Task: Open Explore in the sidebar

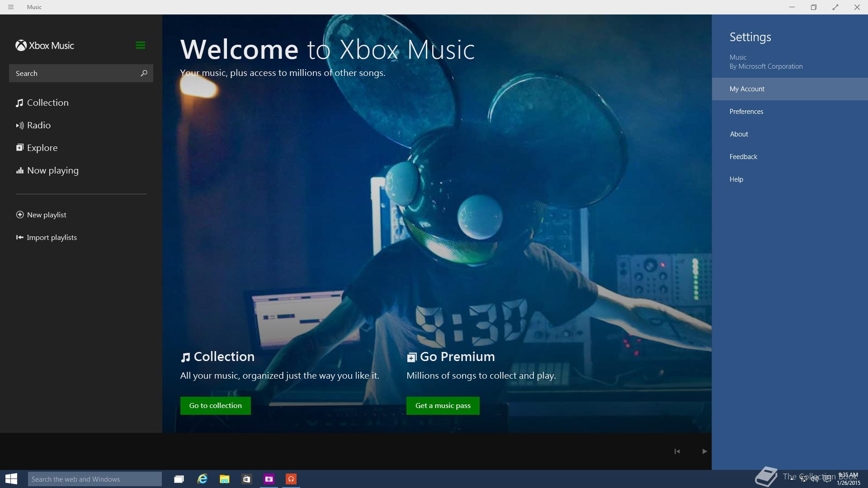Action: (x=37, y=148)
